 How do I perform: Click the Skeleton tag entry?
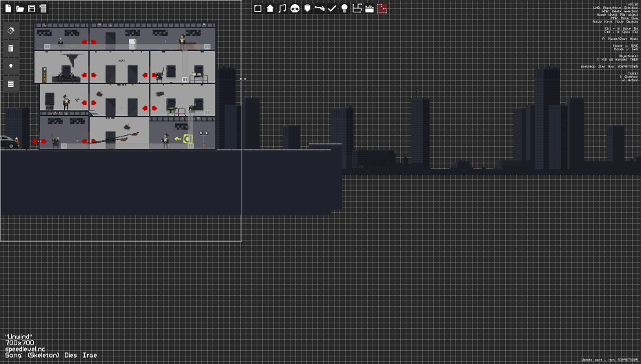(629, 77)
